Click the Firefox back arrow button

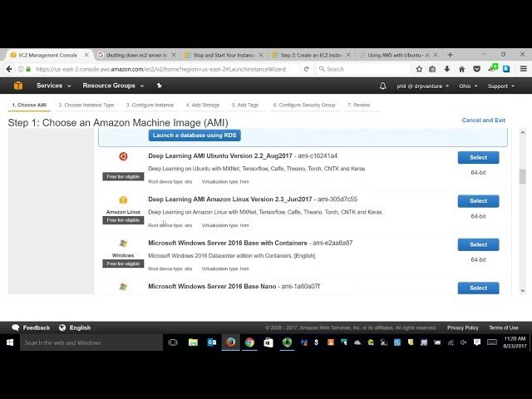point(9,69)
